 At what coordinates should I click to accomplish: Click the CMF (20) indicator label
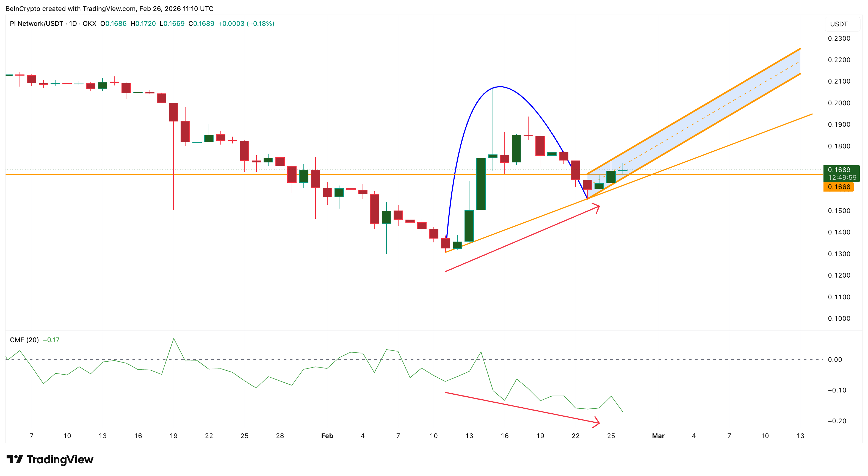(x=24, y=340)
